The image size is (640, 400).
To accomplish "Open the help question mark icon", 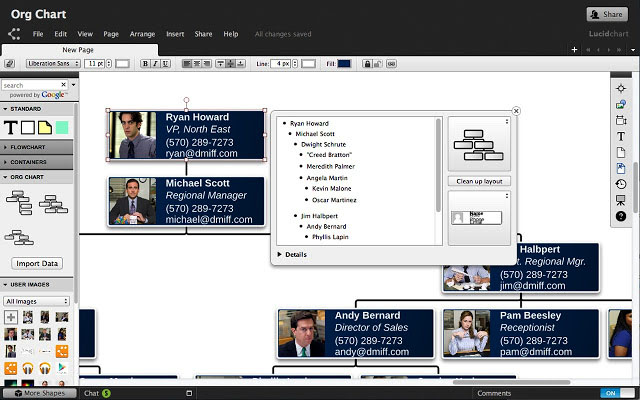I will 621,216.
